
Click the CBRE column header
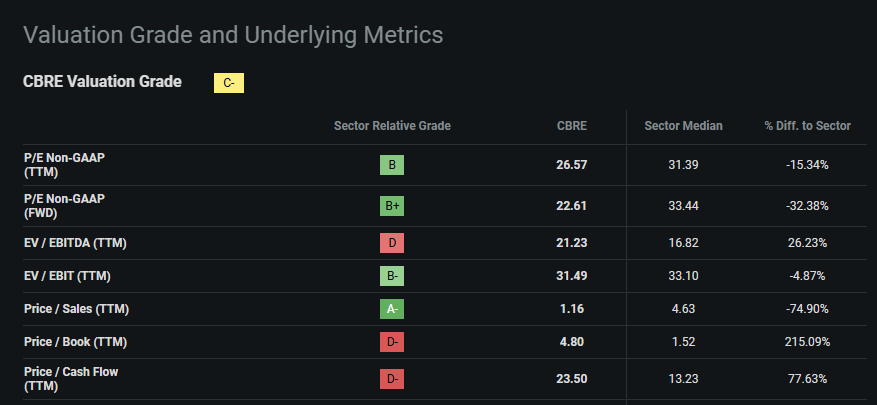572,126
